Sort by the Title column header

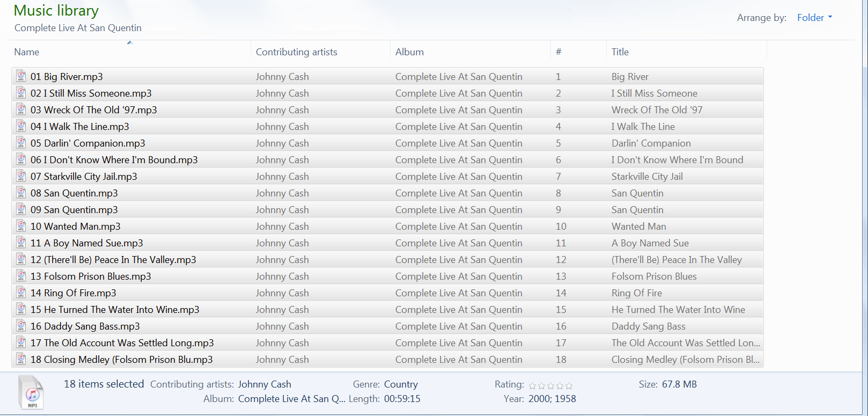click(620, 52)
